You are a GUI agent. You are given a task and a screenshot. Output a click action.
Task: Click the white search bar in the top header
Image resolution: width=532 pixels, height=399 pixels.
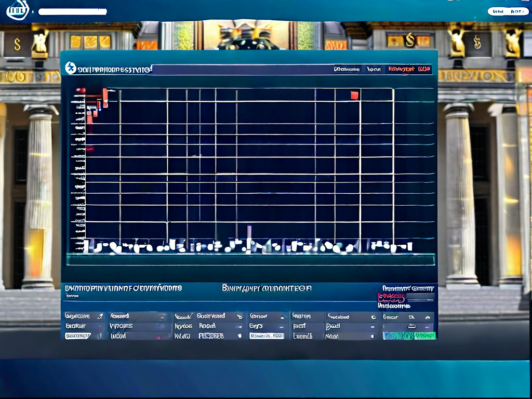click(73, 12)
